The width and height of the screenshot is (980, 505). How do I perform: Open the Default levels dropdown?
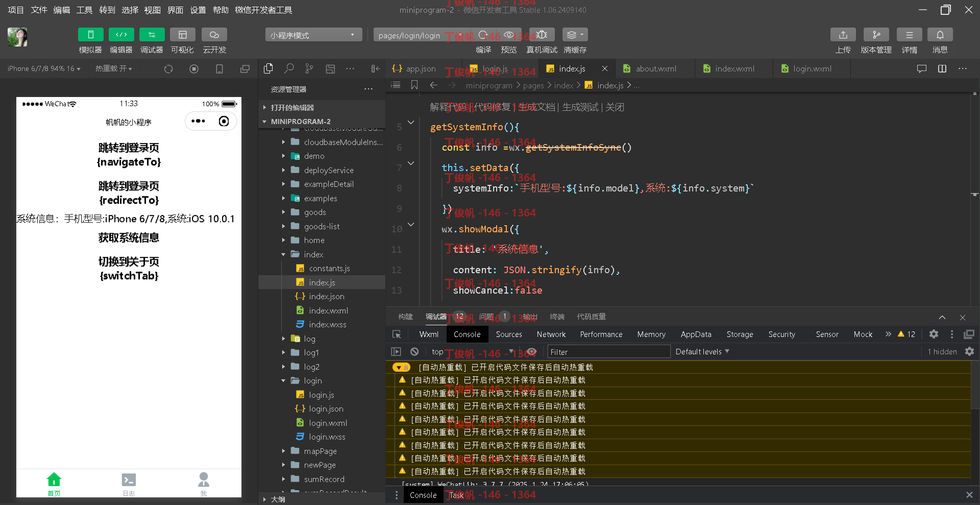pos(702,352)
